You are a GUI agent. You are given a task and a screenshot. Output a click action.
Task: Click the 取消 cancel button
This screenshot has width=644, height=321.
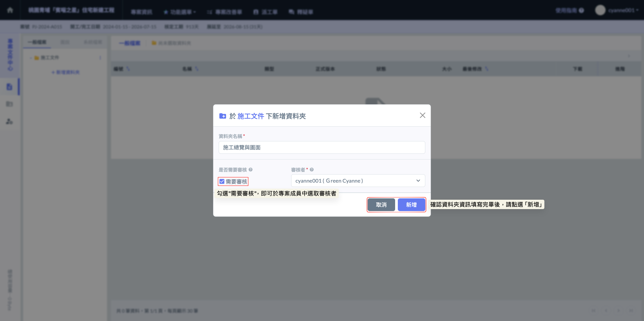(x=381, y=205)
